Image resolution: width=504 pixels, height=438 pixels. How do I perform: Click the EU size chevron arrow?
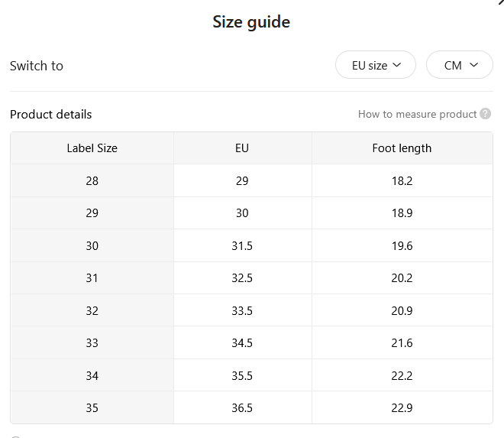(x=397, y=65)
